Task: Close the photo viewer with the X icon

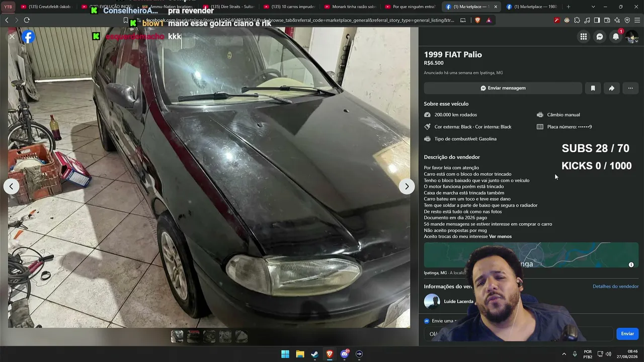Action: (x=12, y=37)
